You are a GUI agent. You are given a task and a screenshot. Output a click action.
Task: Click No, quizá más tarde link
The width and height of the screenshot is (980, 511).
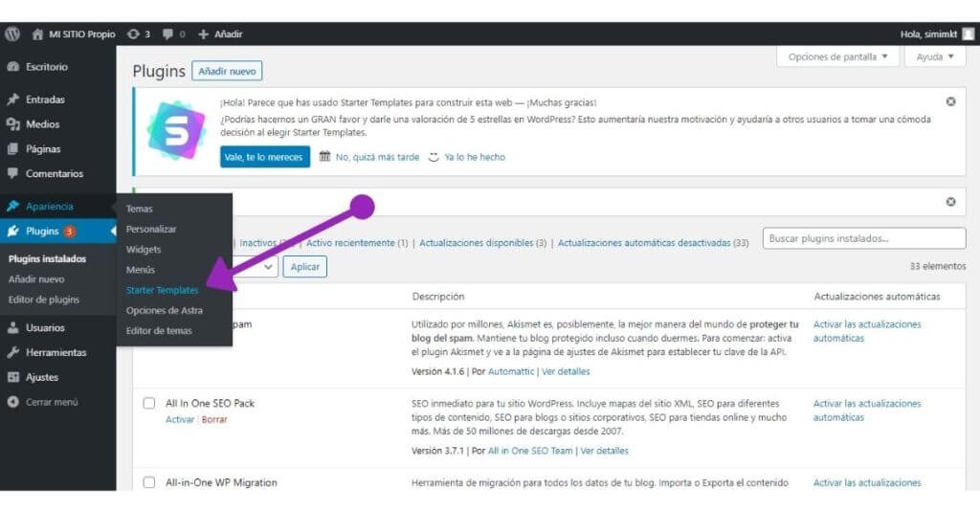click(377, 158)
